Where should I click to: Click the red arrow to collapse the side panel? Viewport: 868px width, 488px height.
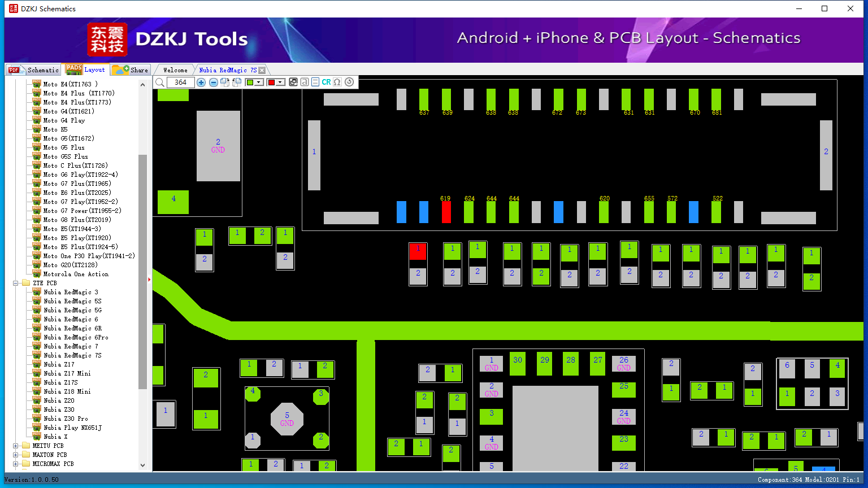149,279
